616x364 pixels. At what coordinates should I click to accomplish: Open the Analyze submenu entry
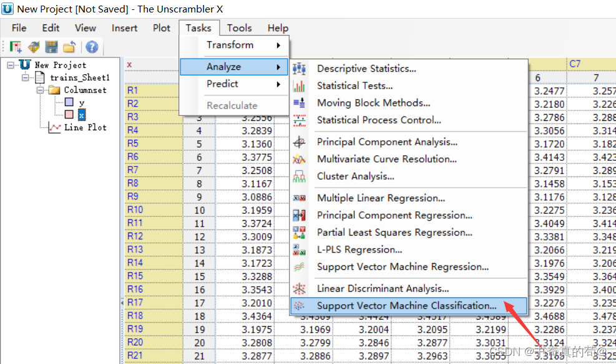tap(235, 67)
